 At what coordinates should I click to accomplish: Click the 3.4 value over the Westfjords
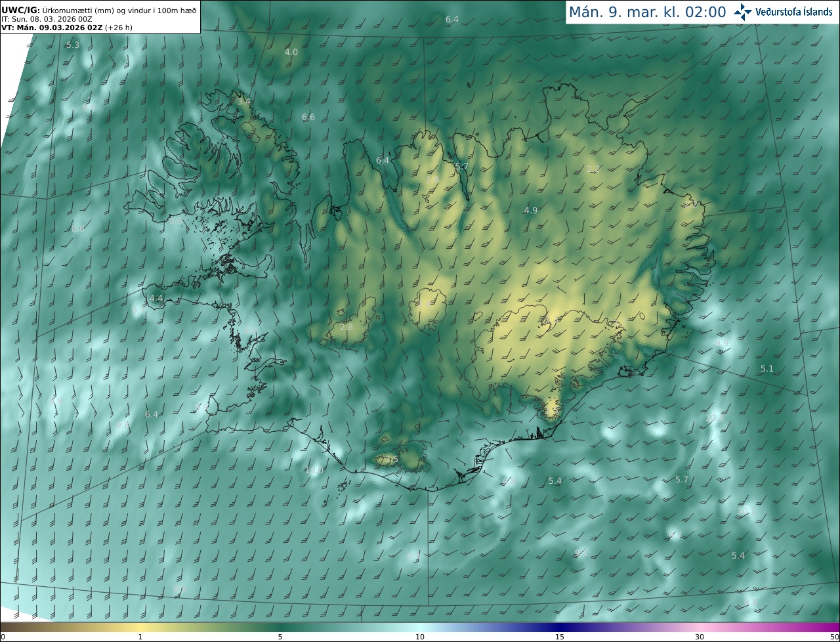(244, 102)
